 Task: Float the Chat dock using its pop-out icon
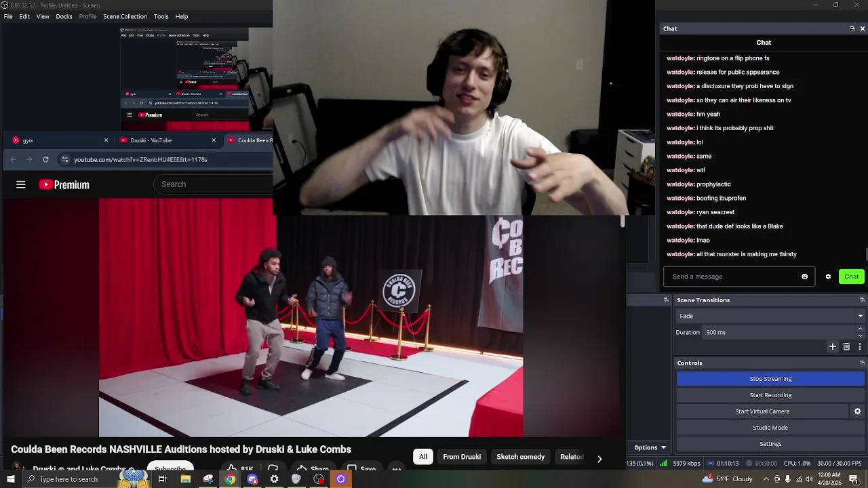(852, 28)
